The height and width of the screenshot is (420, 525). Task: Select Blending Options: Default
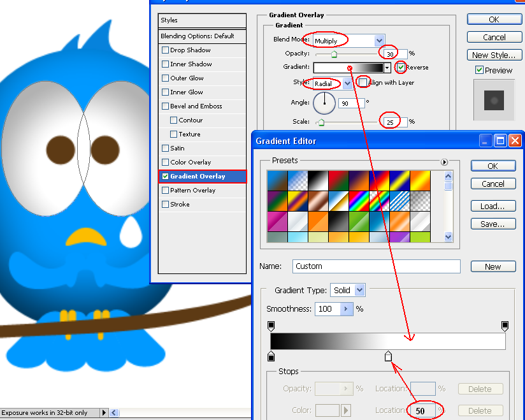(202, 36)
